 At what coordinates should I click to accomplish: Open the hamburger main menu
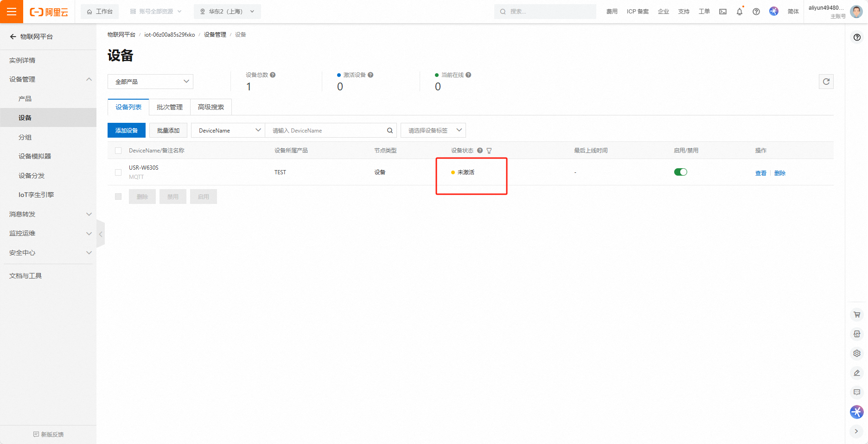click(12, 12)
